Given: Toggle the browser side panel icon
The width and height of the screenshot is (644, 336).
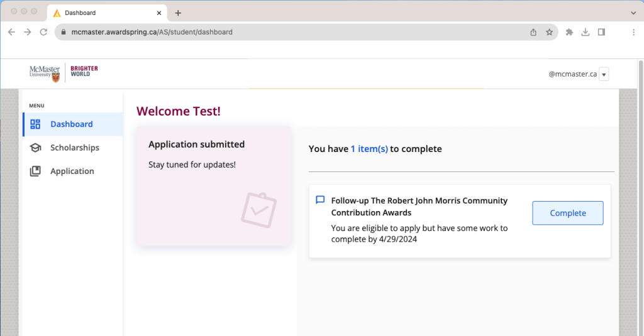Looking at the screenshot, I should tap(601, 32).
